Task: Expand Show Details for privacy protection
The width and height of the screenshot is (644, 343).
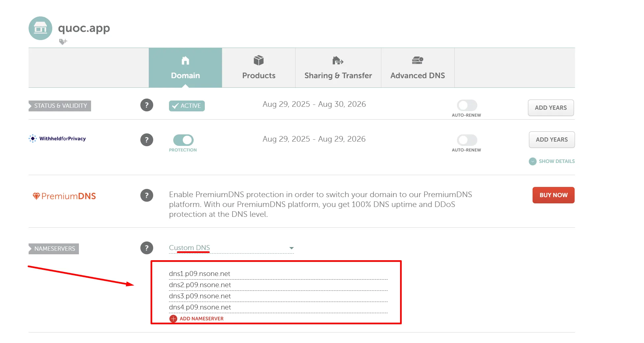Action: (x=552, y=161)
